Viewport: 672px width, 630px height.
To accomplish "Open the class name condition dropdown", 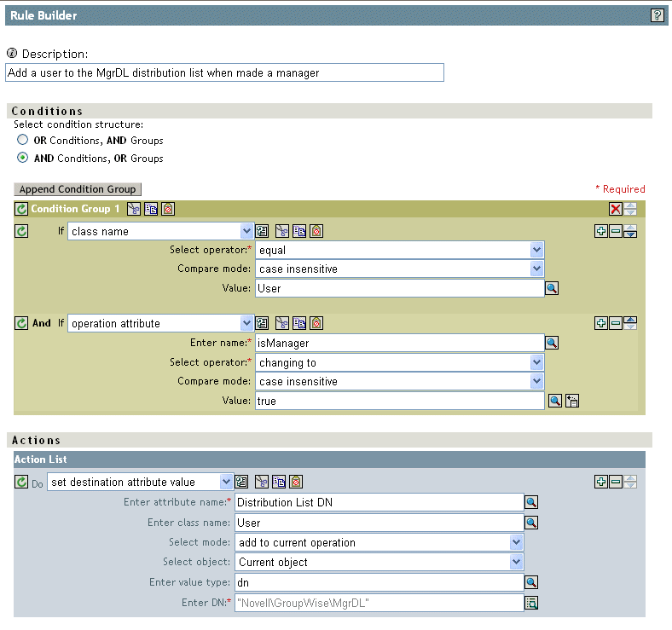I will click(247, 231).
